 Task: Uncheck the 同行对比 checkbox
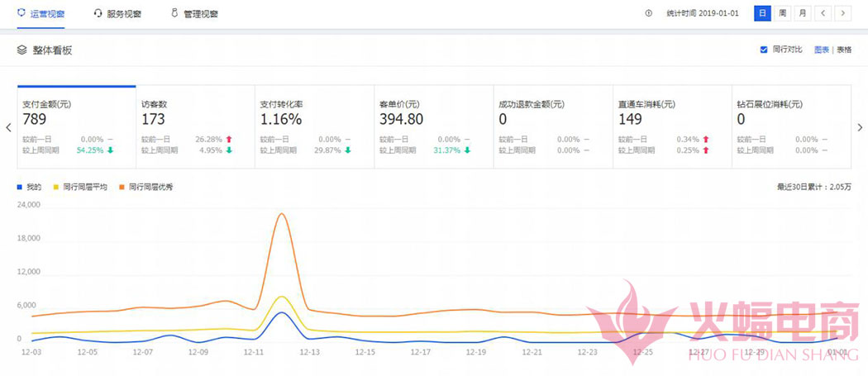point(764,50)
